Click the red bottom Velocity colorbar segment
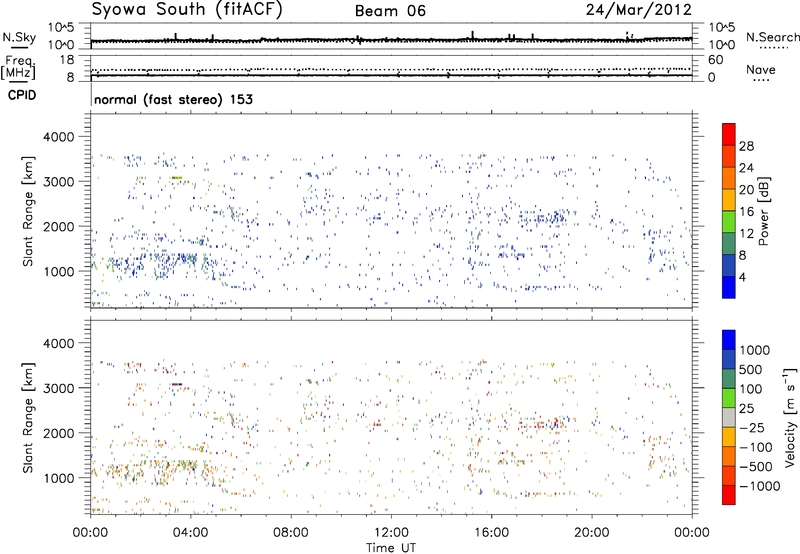 [x=729, y=494]
